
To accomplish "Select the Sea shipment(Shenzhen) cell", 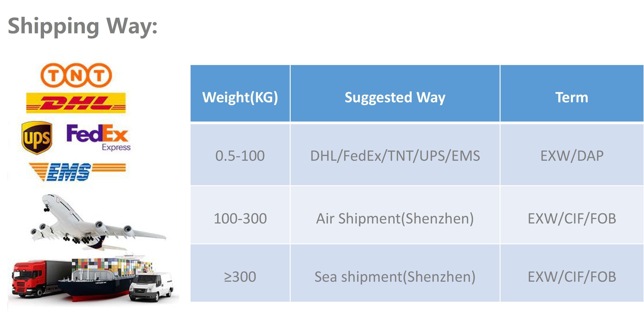I will pyautogui.click(x=395, y=277).
